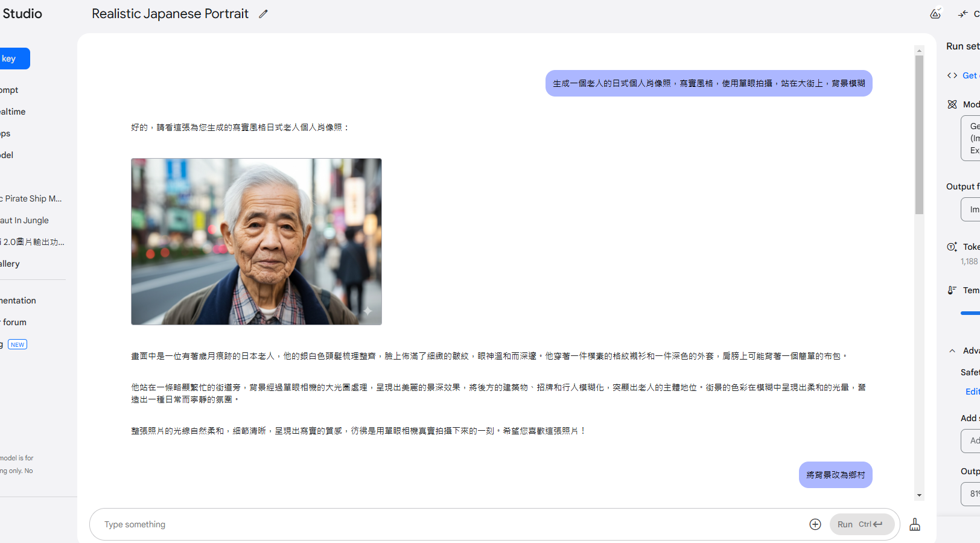980x543 pixels.
Task: Click the first user prompt bubble
Action: point(709,83)
